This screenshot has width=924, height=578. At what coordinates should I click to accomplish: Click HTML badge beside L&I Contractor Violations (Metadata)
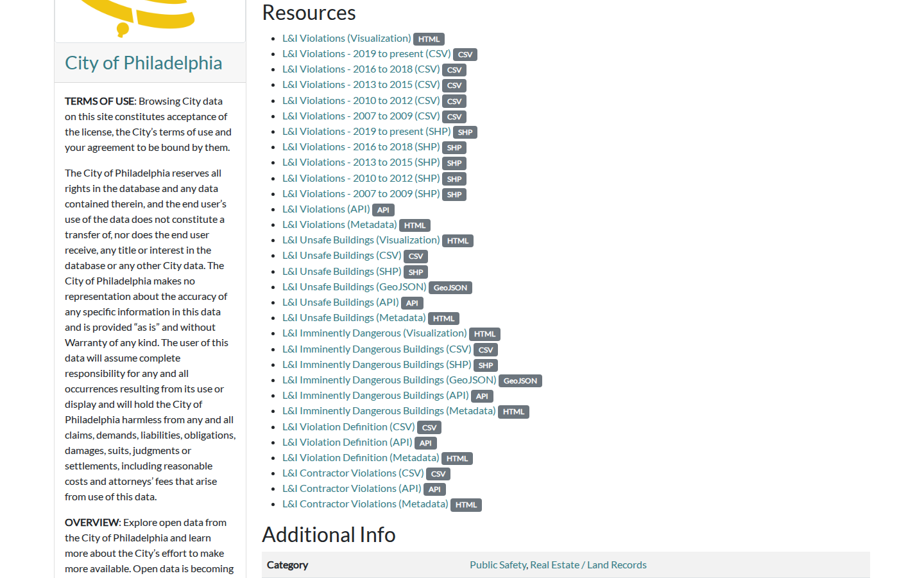[x=466, y=505]
